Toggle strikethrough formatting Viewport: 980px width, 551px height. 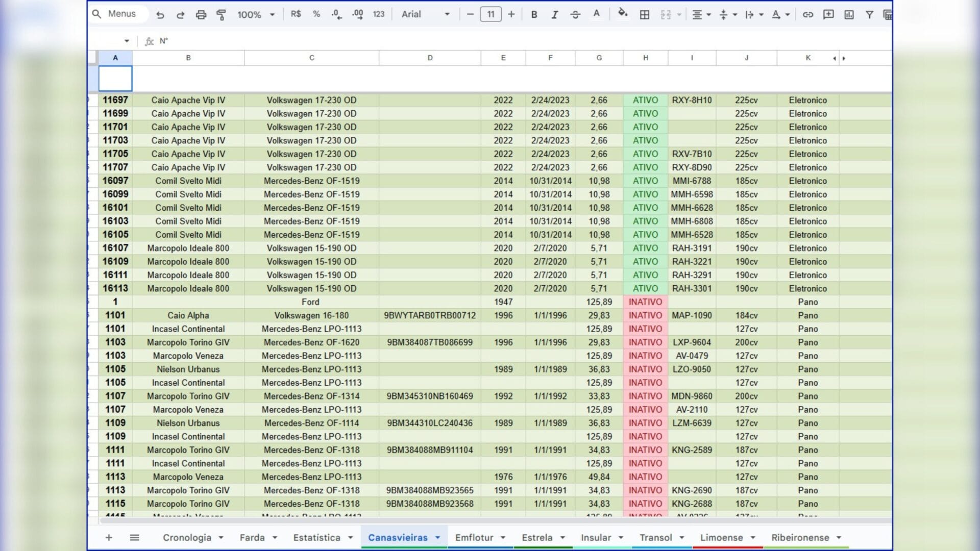575,15
